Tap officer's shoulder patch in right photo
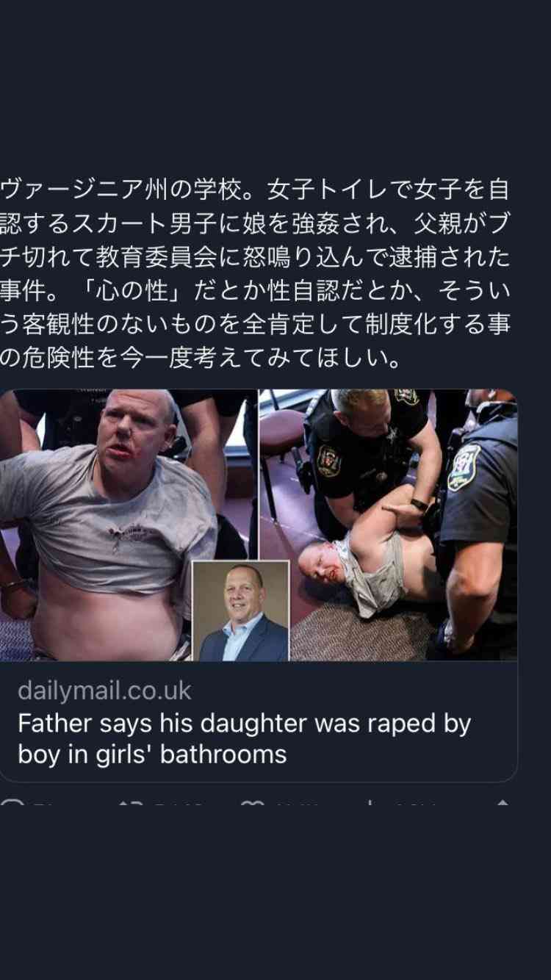 [464, 467]
